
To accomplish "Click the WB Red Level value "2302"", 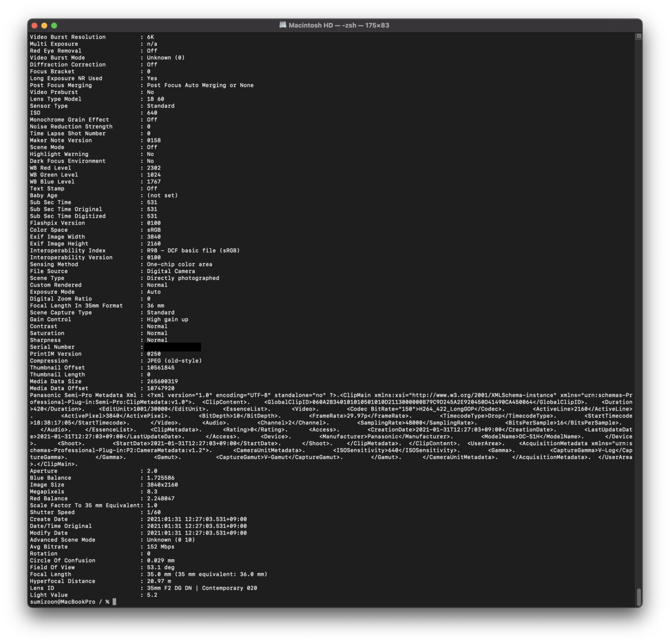I will [154, 168].
